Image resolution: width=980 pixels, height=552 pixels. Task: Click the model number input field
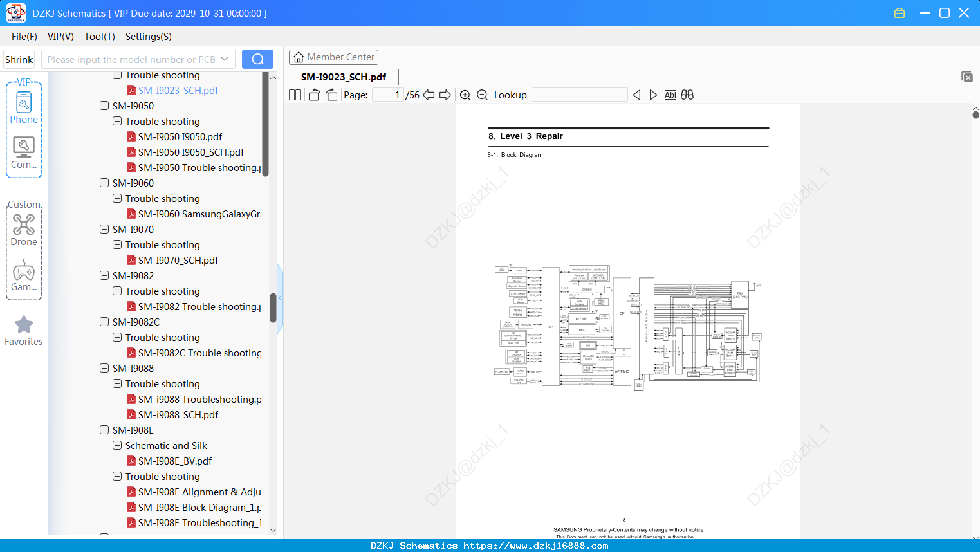pos(131,59)
